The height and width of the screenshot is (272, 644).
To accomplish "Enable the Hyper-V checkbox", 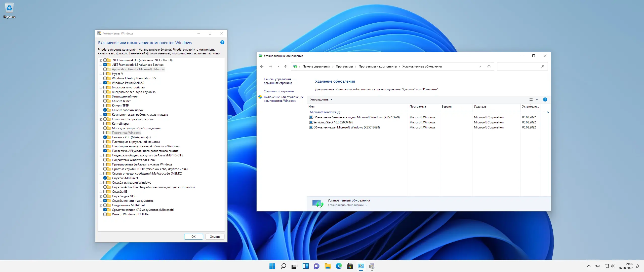I will (105, 74).
